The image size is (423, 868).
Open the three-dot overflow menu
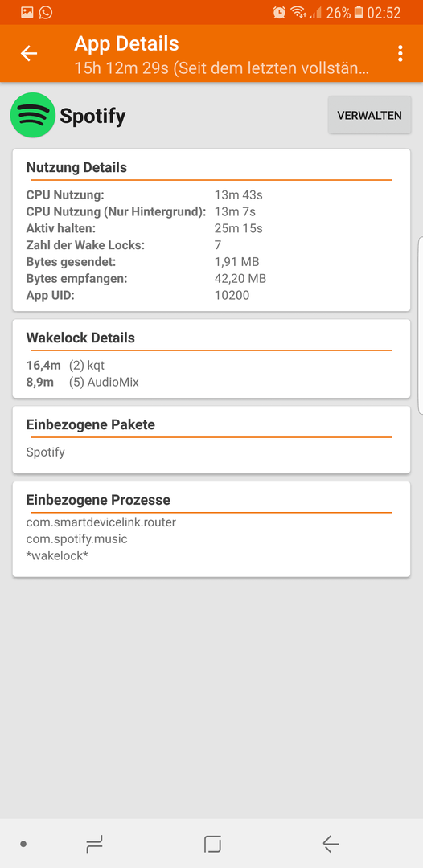pyautogui.click(x=400, y=54)
